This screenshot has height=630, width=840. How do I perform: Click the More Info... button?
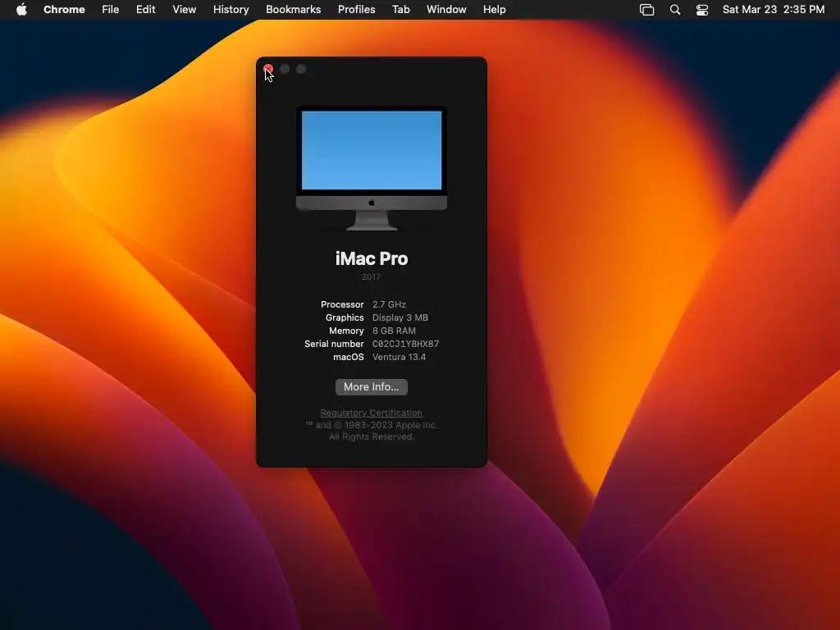click(372, 387)
